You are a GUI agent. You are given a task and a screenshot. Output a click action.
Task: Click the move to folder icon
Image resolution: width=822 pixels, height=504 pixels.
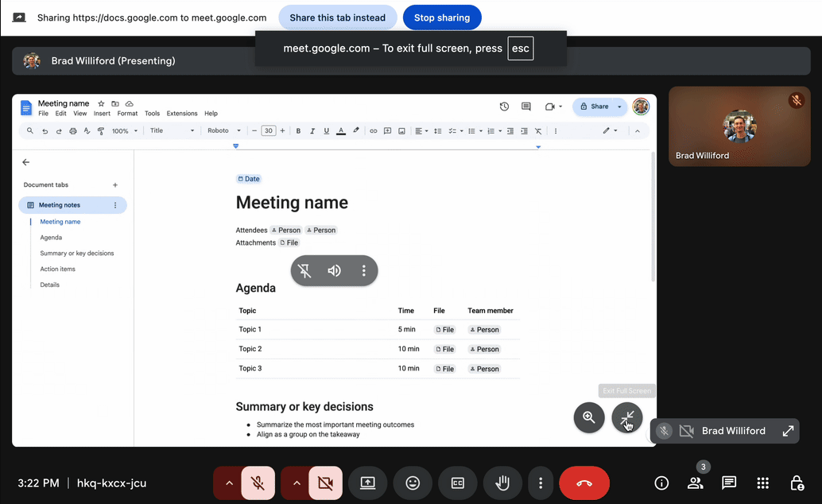(x=114, y=104)
